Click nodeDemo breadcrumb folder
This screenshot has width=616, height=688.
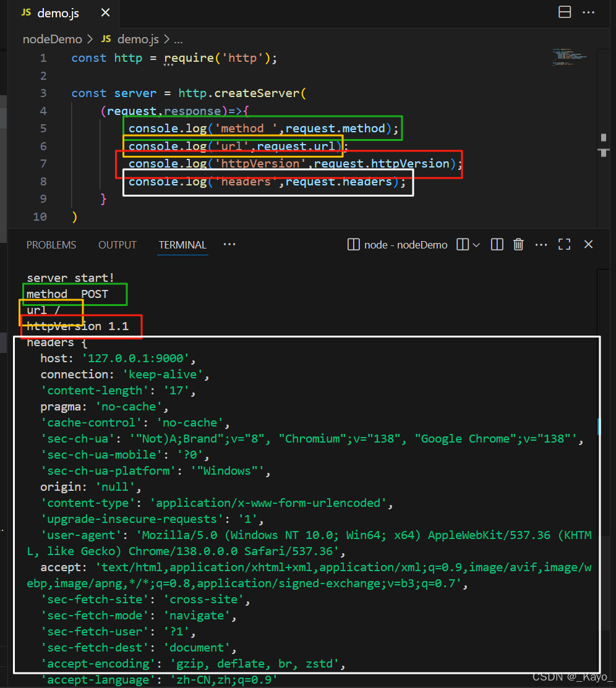[52, 39]
